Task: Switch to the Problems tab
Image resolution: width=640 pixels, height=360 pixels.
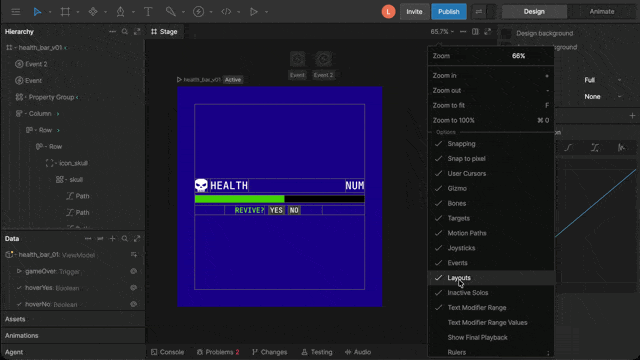Action: point(218,352)
